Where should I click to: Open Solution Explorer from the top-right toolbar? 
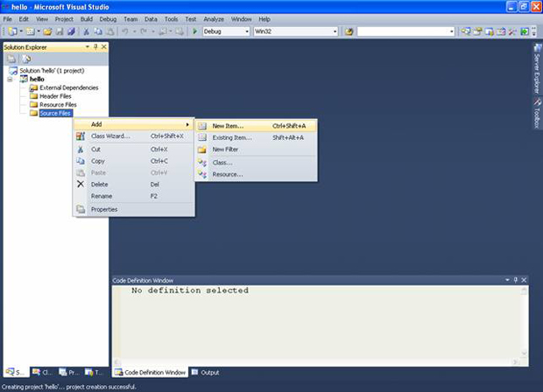[466, 31]
